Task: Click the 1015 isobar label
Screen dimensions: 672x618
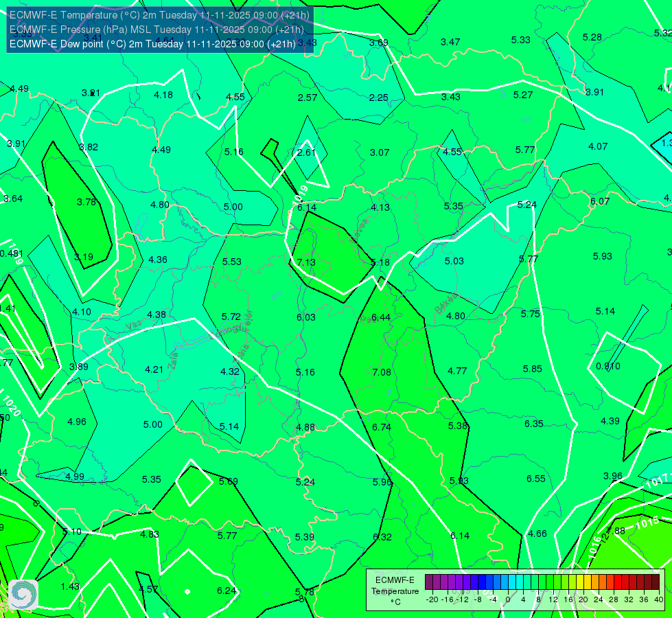Action: (647, 523)
